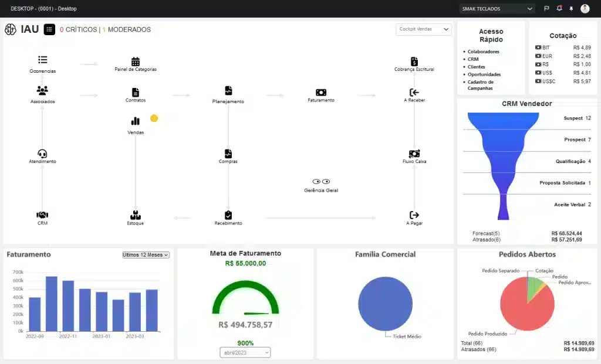Open the CRM megaphone icon
This screenshot has width=601, height=364.
tap(42, 215)
